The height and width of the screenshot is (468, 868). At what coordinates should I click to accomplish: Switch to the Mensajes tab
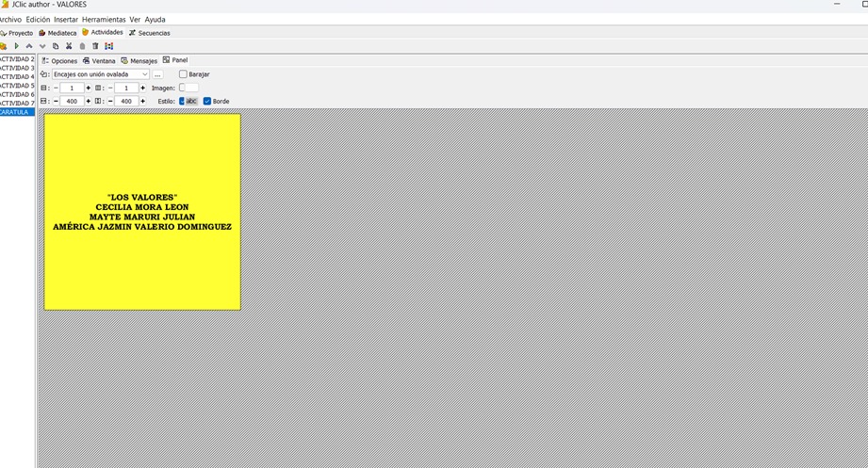click(139, 60)
